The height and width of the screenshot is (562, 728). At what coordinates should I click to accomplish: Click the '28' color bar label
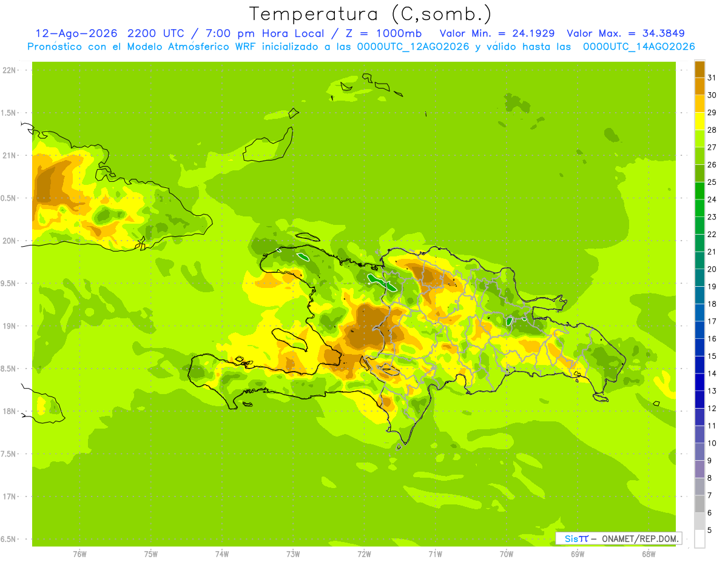coord(712,130)
